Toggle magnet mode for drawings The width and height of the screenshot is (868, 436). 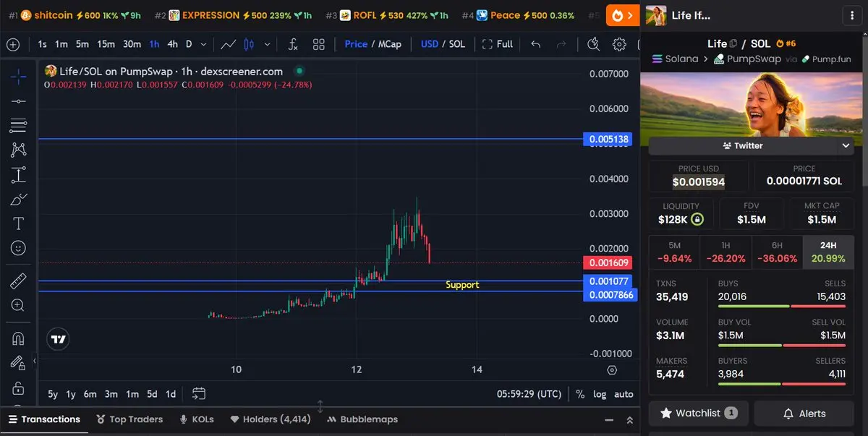18,338
